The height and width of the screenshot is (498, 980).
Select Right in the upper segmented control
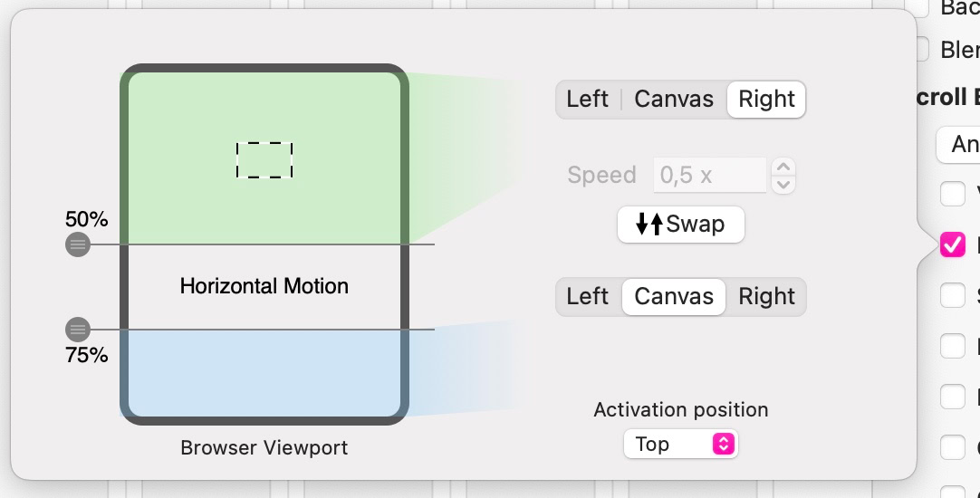click(766, 99)
